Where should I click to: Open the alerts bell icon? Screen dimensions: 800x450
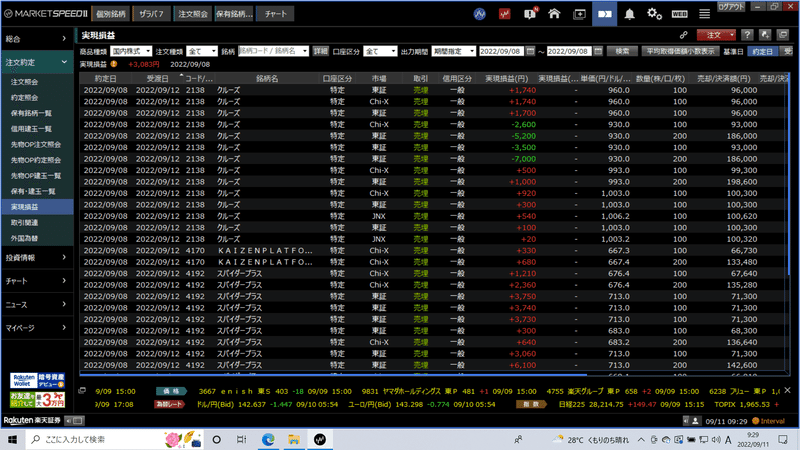pos(630,14)
